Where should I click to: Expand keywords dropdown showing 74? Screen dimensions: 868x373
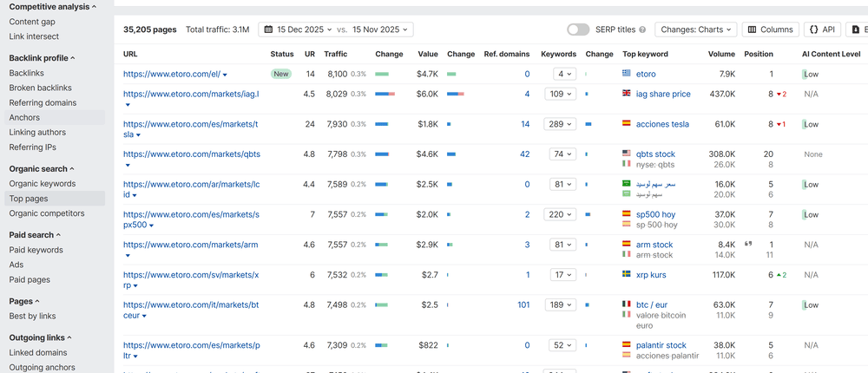[563, 154]
